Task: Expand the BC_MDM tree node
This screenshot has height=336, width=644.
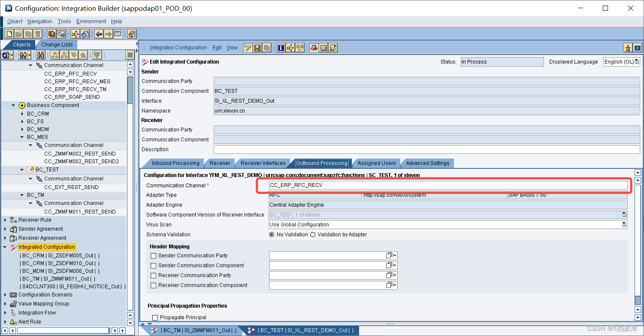Action: click(x=22, y=129)
